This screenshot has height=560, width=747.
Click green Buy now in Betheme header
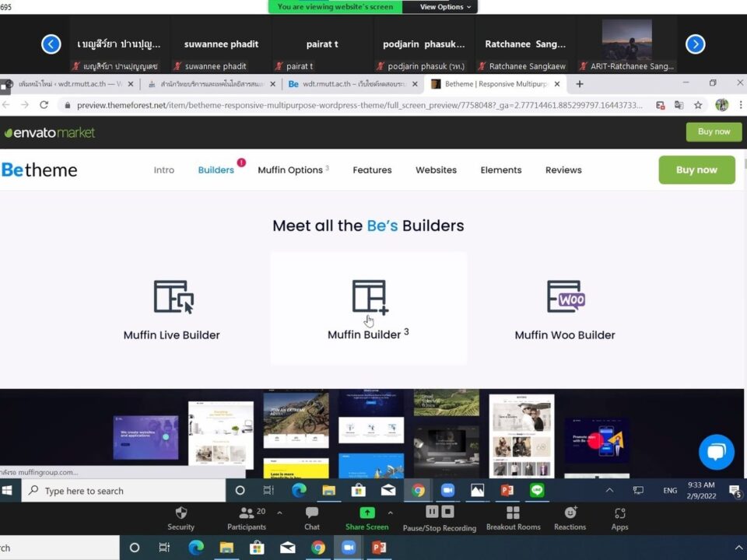pyautogui.click(x=696, y=170)
